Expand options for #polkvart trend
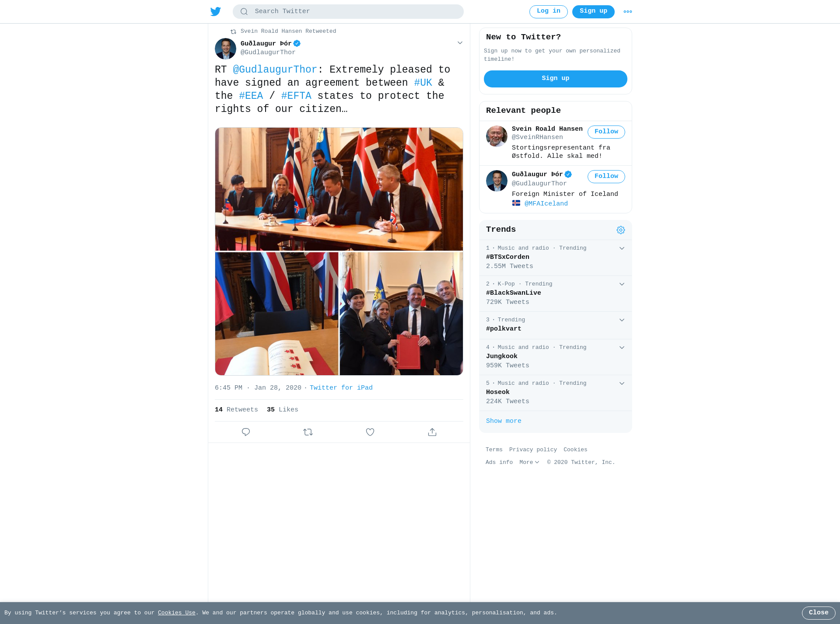The height and width of the screenshot is (624, 840). [x=622, y=320]
